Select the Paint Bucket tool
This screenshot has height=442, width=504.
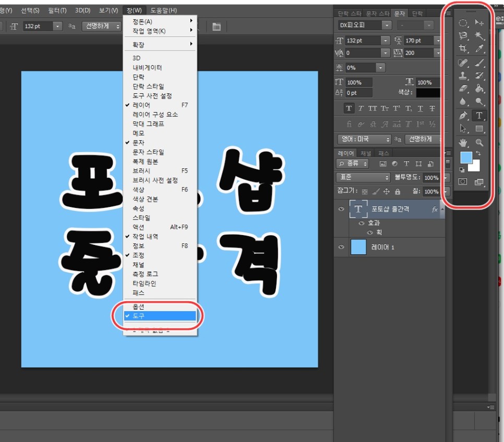479,88
